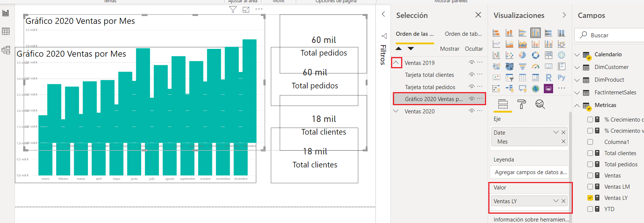
Task: Choose the clustered bar chart visualization
Action: click(x=523, y=33)
